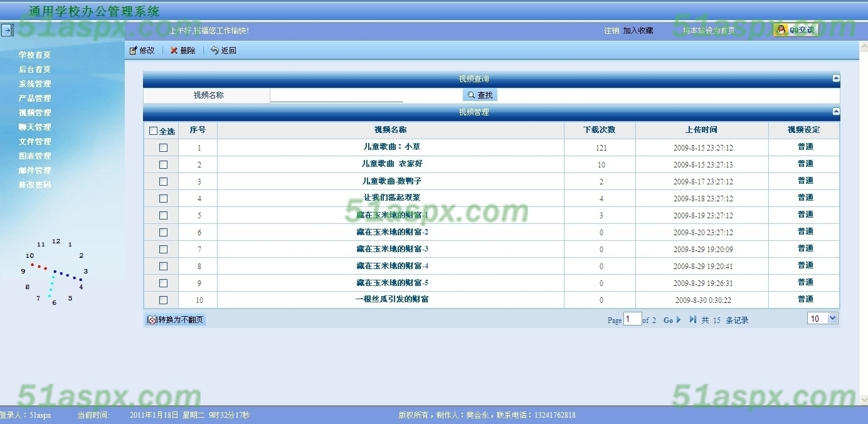Click the 视频名称 column header

(x=390, y=130)
